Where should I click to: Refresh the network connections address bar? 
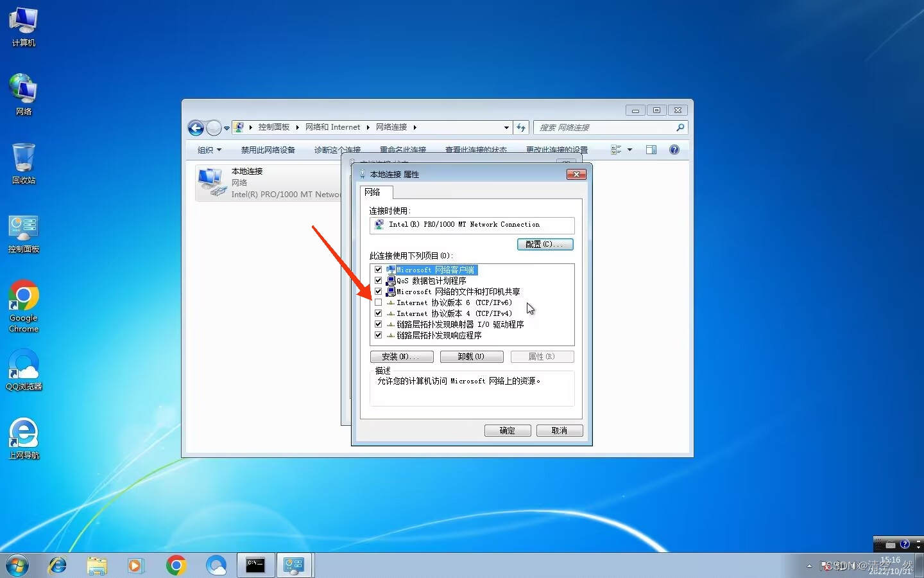(521, 128)
